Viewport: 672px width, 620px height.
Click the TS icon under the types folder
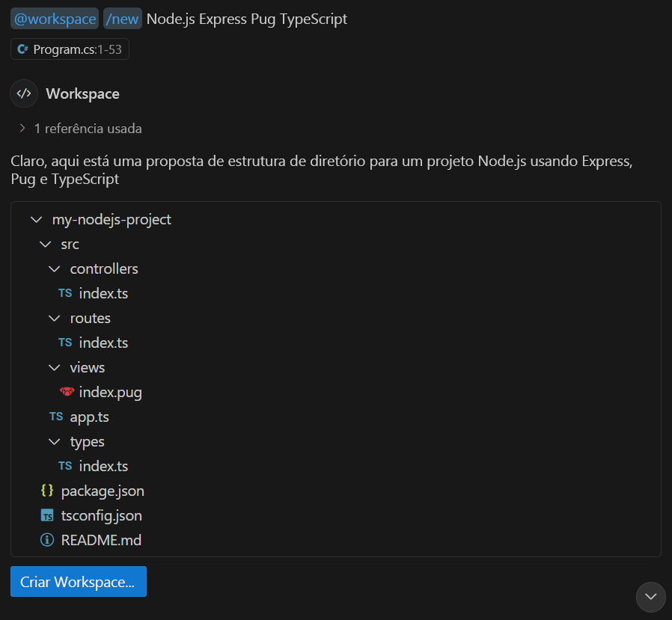64,466
